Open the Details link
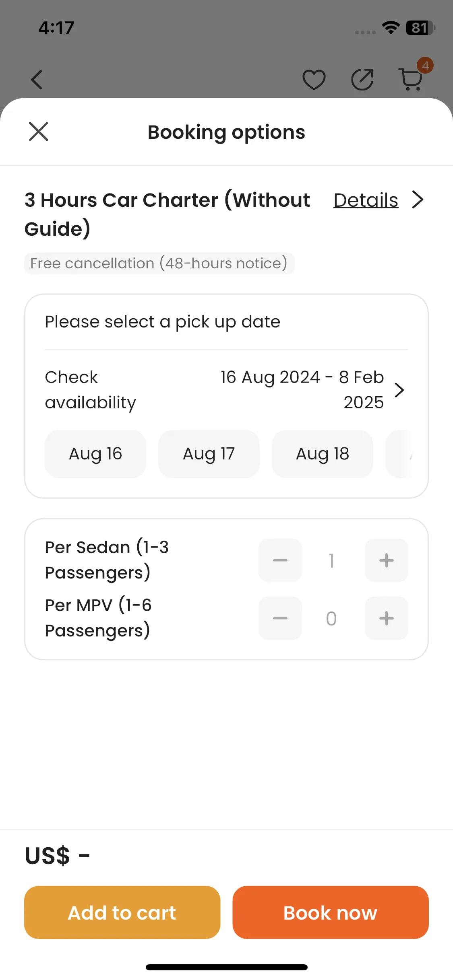The width and height of the screenshot is (453, 980). click(366, 200)
